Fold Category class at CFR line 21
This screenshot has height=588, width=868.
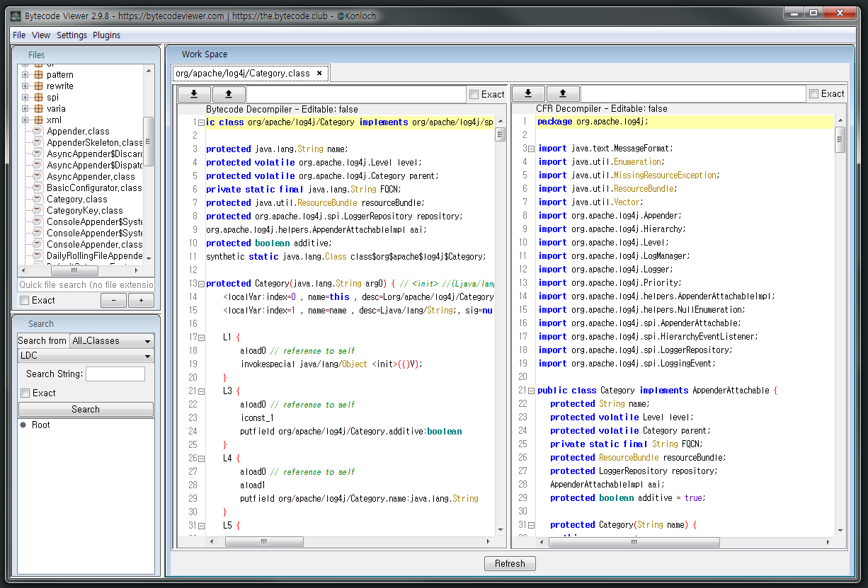pyautogui.click(x=532, y=391)
